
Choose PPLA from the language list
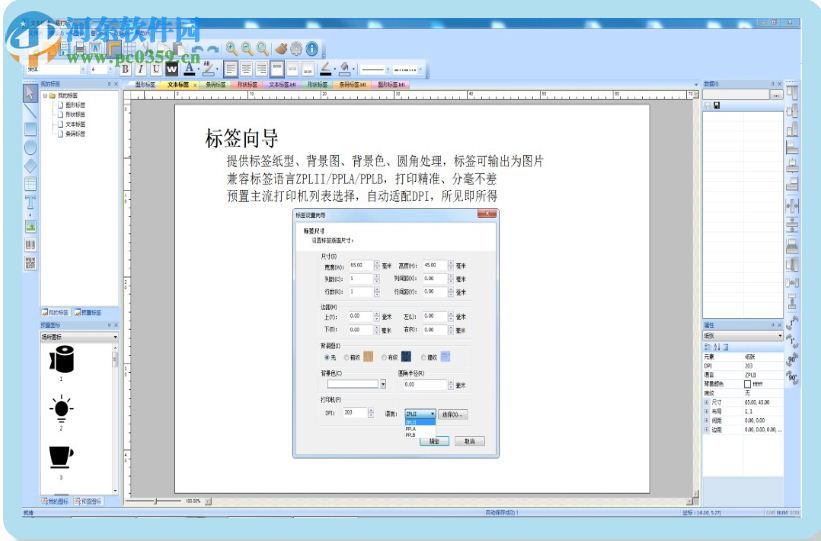[x=419, y=428]
